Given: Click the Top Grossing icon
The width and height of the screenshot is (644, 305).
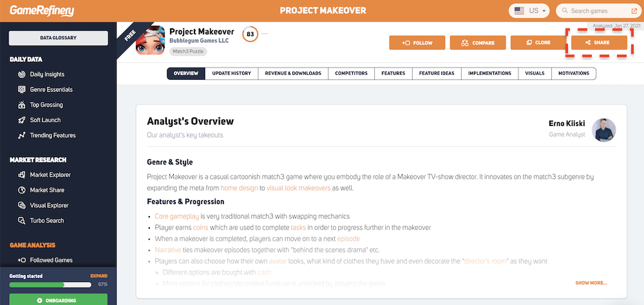Looking at the screenshot, I should (x=22, y=105).
